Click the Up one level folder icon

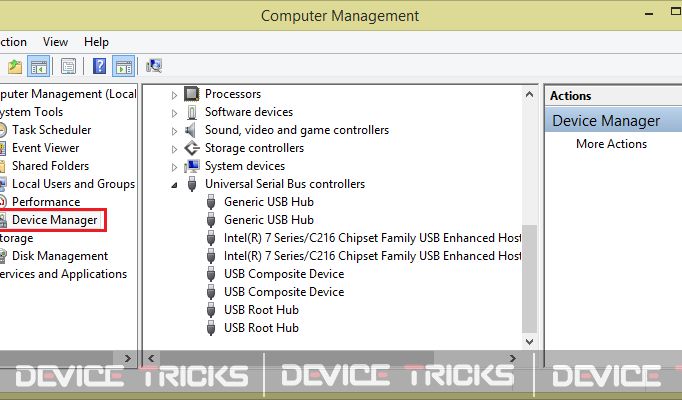pos(14,66)
